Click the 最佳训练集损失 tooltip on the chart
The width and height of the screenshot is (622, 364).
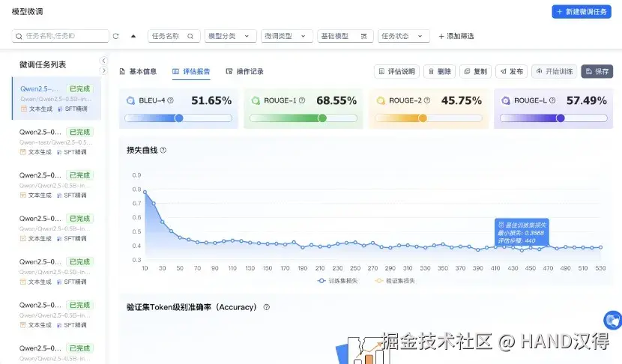click(x=522, y=232)
